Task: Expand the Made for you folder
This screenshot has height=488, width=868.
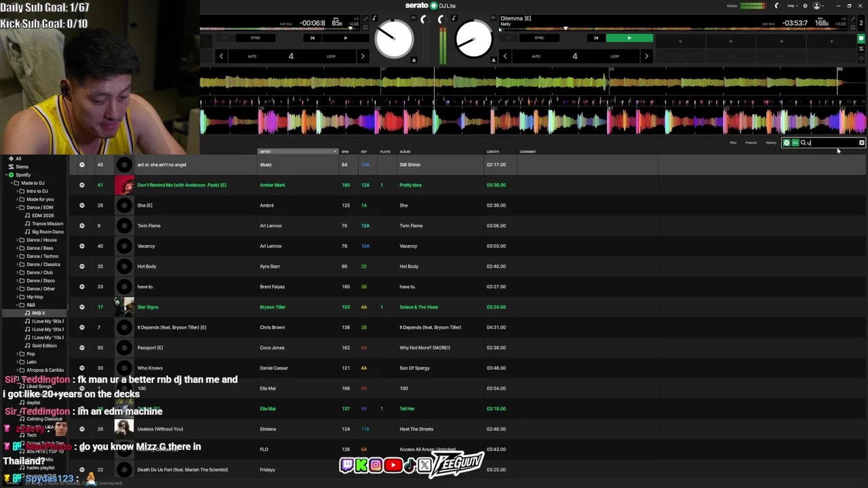Action: 16,199
